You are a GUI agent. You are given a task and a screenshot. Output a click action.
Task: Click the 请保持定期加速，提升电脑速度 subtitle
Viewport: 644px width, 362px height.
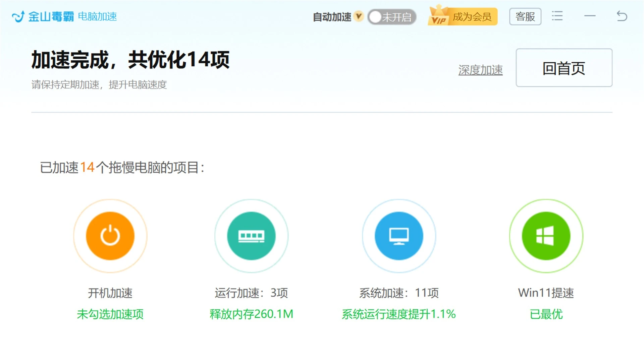coord(99,85)
